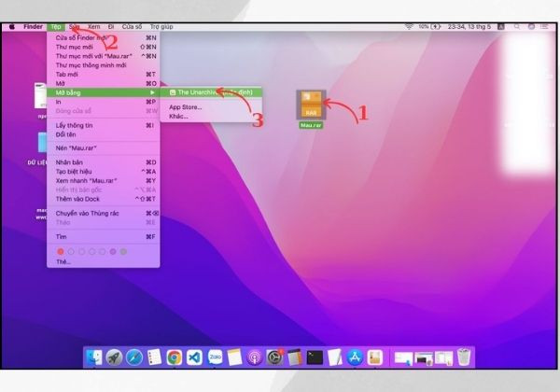Close the open Tệp menu

(56, 27)
